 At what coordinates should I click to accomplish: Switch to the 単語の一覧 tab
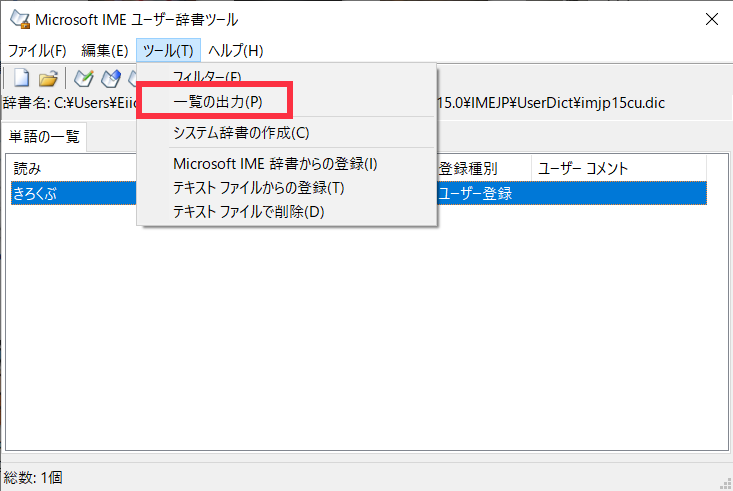[44, 137]
